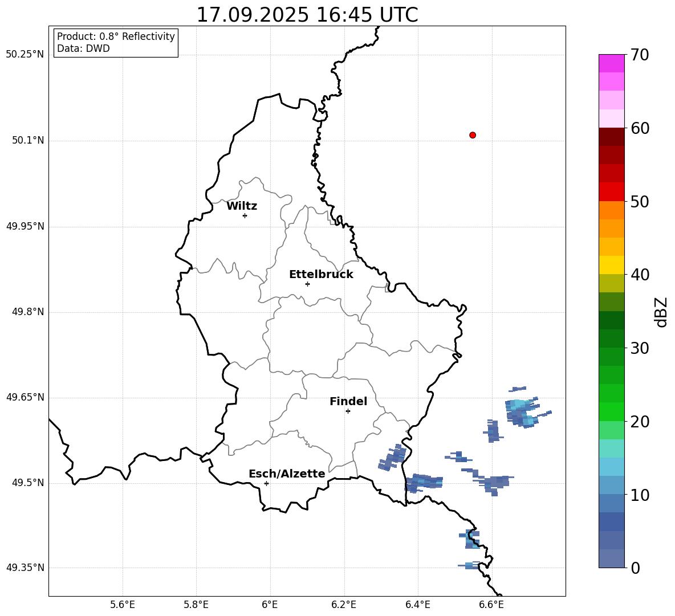Click the red dot radar marker

(x=473, y=135)
